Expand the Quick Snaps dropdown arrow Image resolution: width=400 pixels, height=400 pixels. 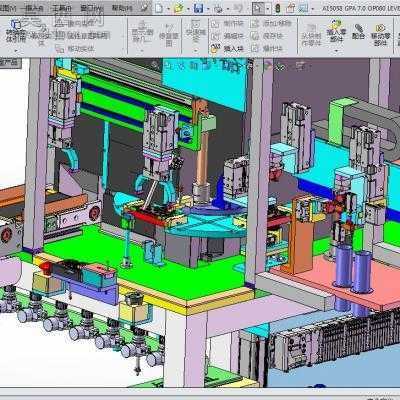pos(196,51)
